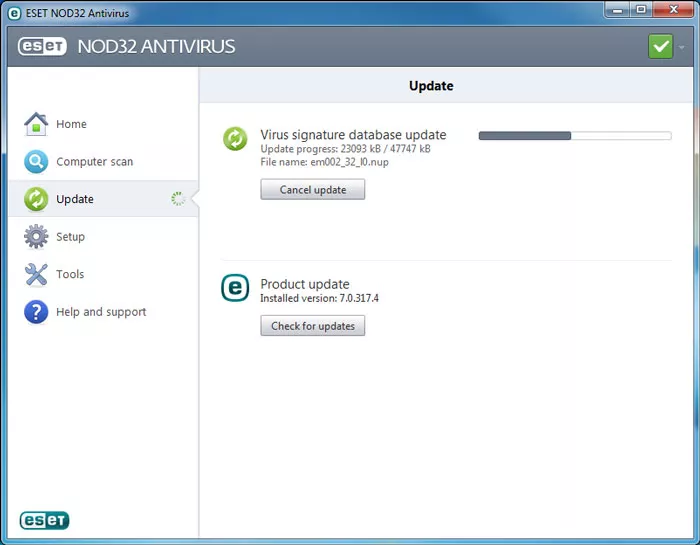
Task: Click the Computer scan magnifier icon
Action: point(36,161)
